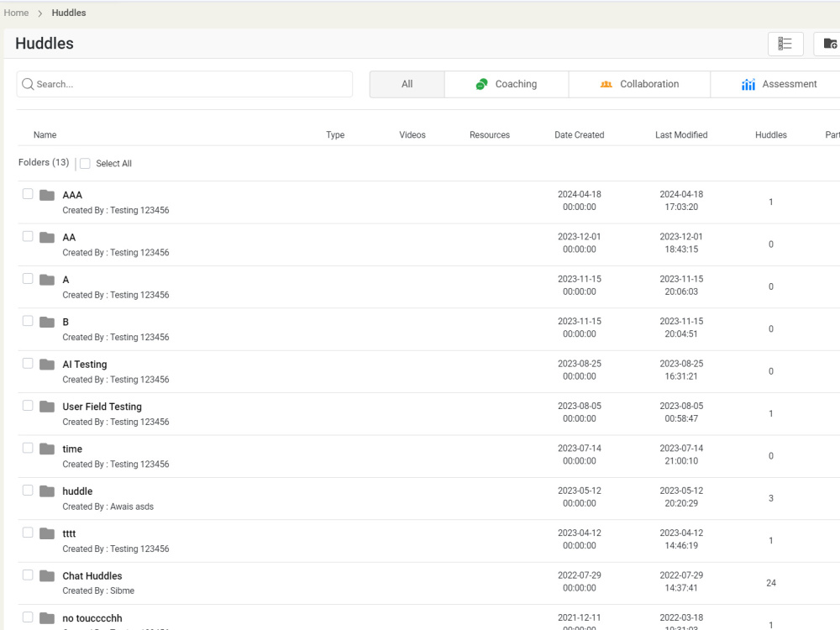Screen dimensions: 840x630
Task: Click the Huddles page heading
Action: (45, 44)
